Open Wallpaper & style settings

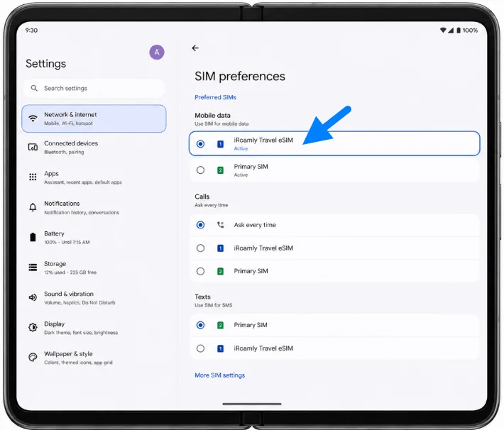pyautogui.click(x=94, y=358)
